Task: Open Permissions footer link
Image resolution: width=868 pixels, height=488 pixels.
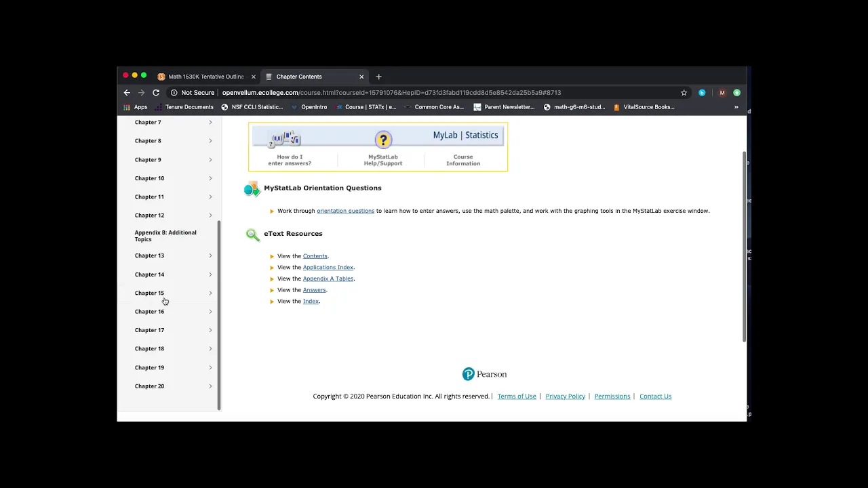Action: [612, 396]
